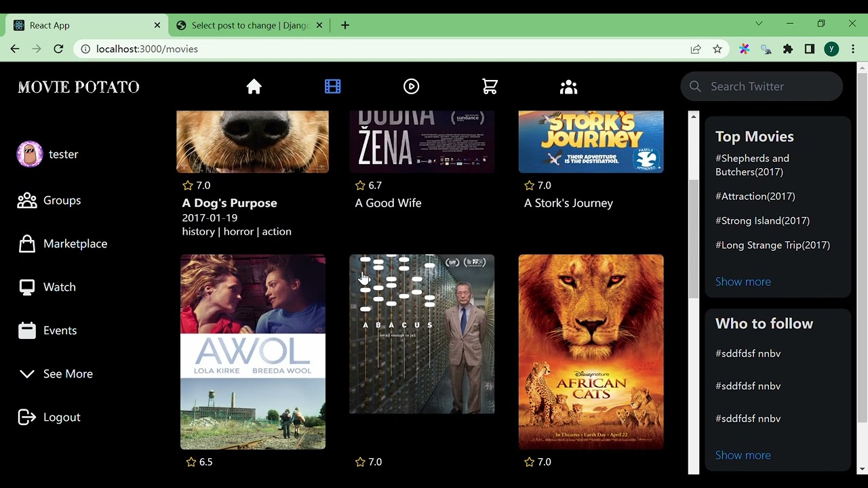Viewport: 868px width, 488px height.
Task: Focus the Search Twitter input field
Action: [x=762, y=86]
